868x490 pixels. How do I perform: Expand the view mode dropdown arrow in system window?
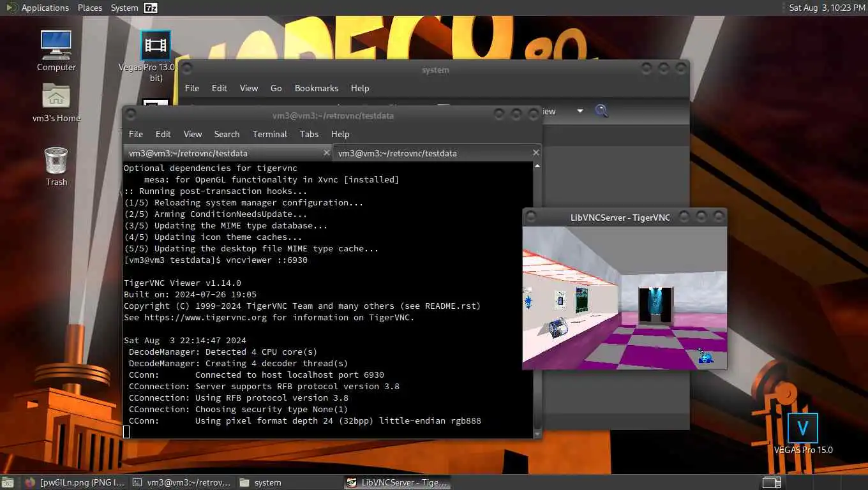[580, 111]
